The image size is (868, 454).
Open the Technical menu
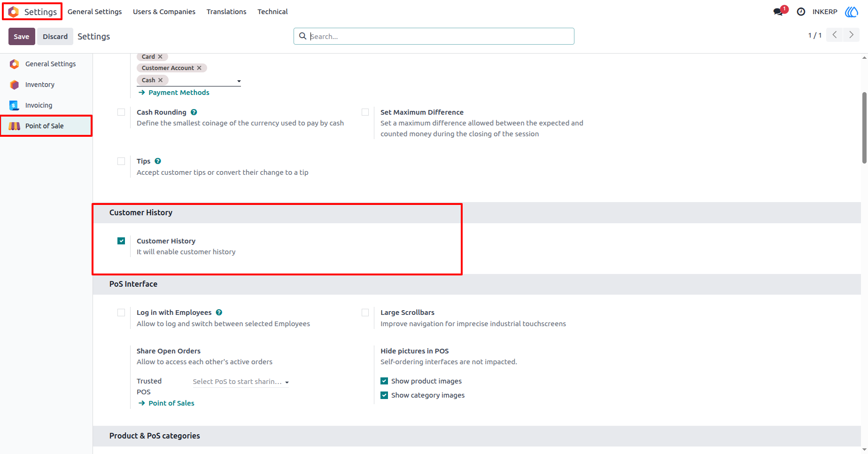[x=272, y=12]
